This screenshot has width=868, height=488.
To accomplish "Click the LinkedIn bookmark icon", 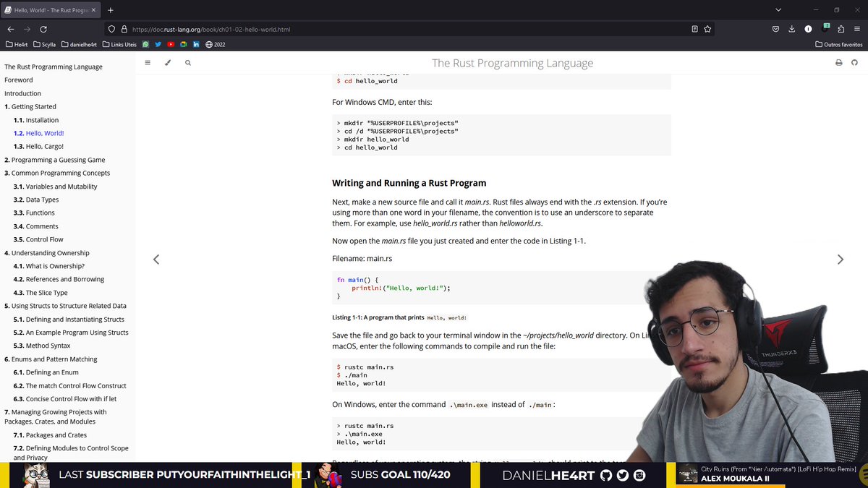I will tap(195, 43).
